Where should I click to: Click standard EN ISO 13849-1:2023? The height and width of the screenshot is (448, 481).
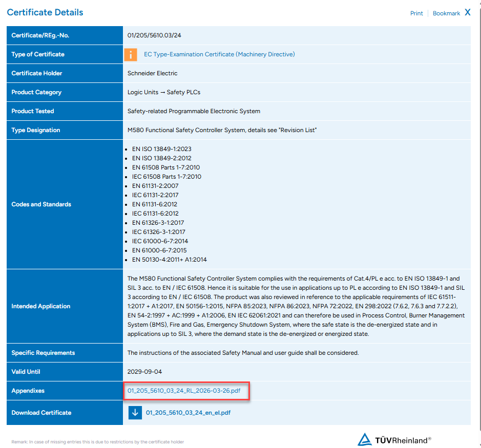[x=162, y=149]
